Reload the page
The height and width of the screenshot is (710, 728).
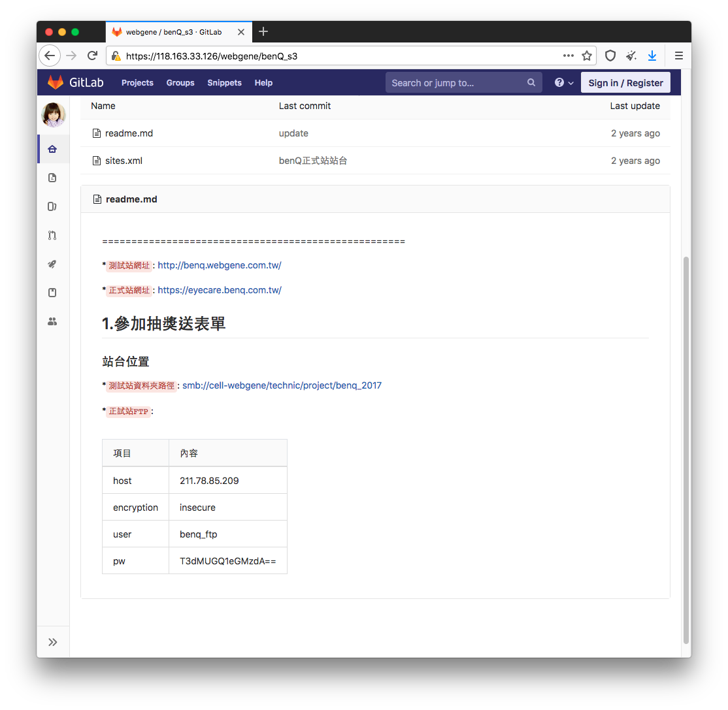click(x=92, y=56)
